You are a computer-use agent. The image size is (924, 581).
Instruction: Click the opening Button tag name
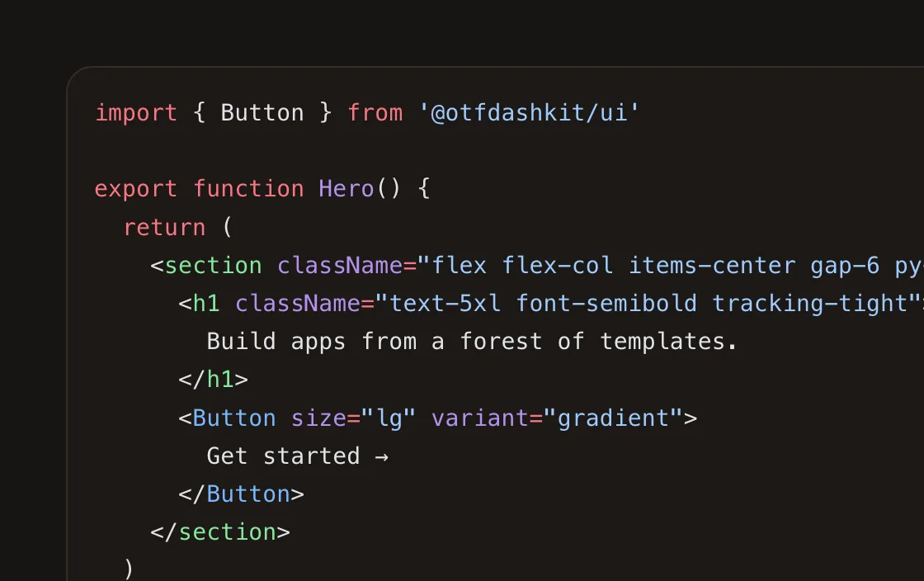pyautogui.click(x=234, y=418)
